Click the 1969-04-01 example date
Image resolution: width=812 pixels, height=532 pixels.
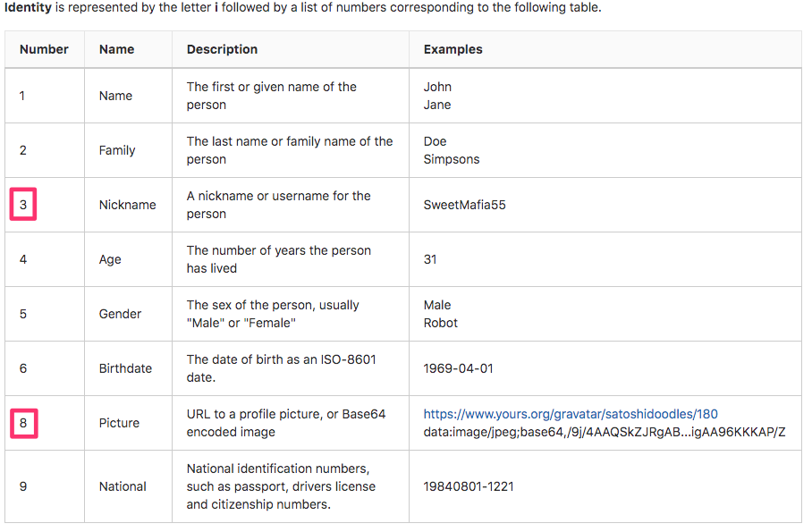coord(458,368)
